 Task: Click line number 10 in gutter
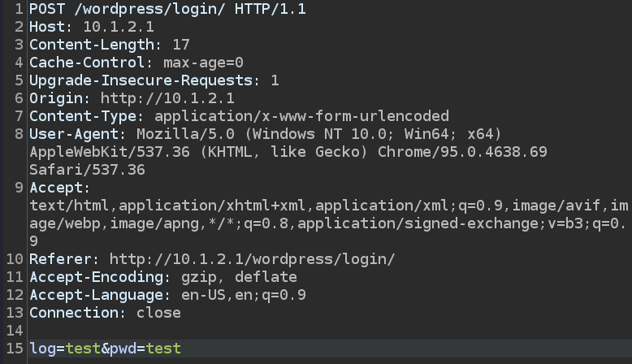(x=15, y=259)
